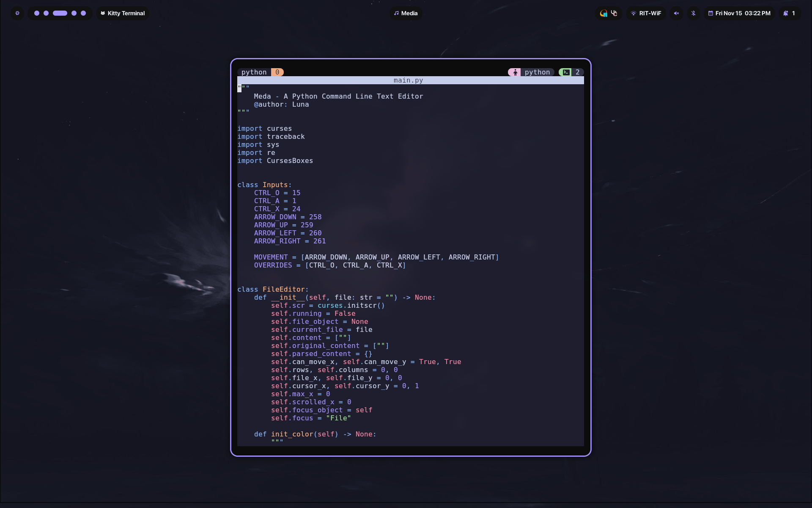Select the active pill-shaped workspace indicator
This screenshot has width=812, height=508.
60,13
